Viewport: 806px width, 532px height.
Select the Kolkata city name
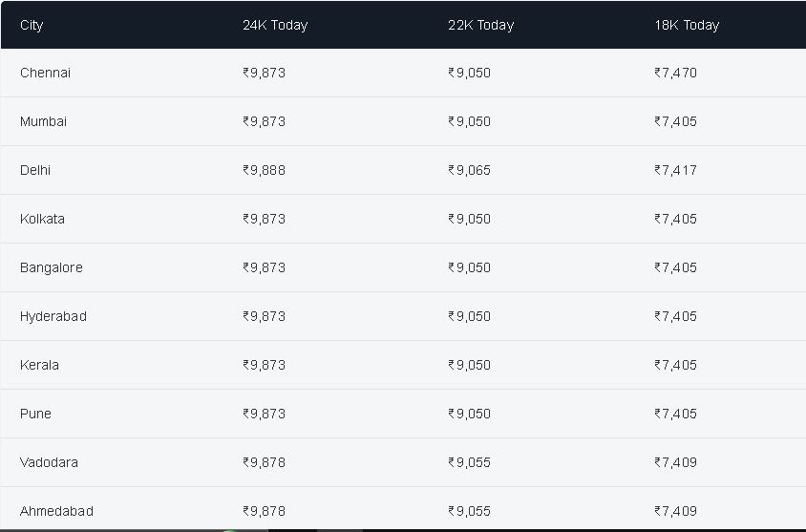(x=42, y=219)
